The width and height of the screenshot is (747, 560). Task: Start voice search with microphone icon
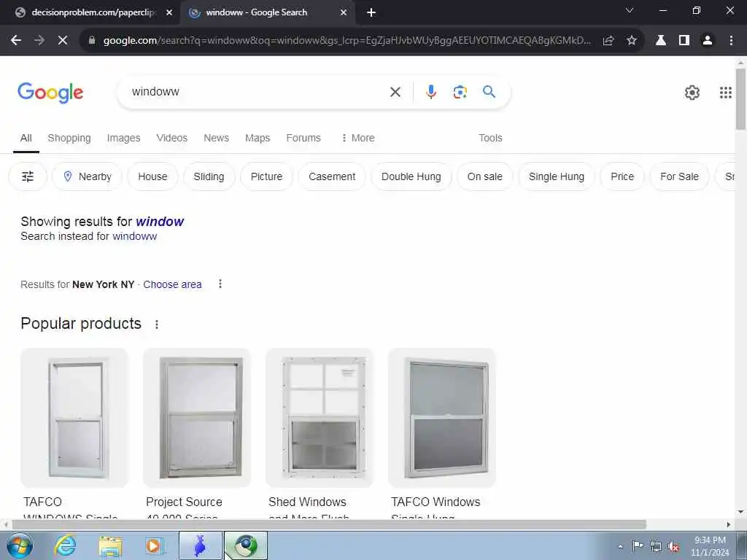[431, 92]
